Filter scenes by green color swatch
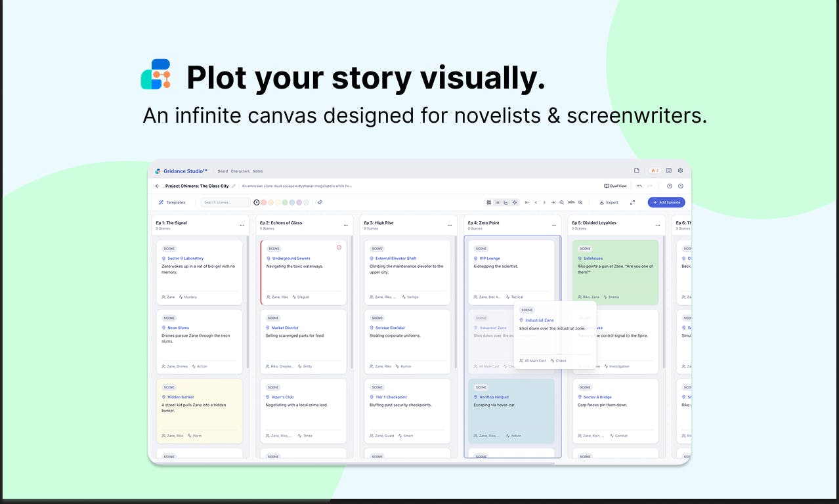The image size is (839, 504). pyautogui.click(x=285, y=202)
